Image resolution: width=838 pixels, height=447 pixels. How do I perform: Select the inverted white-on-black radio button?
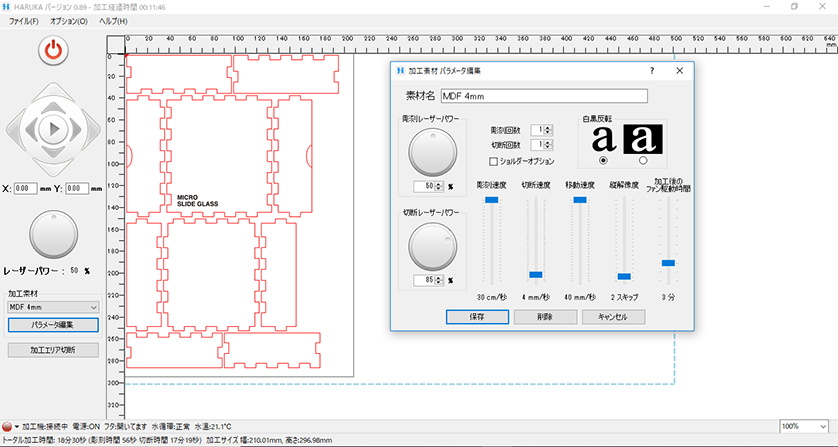[642, 161]
